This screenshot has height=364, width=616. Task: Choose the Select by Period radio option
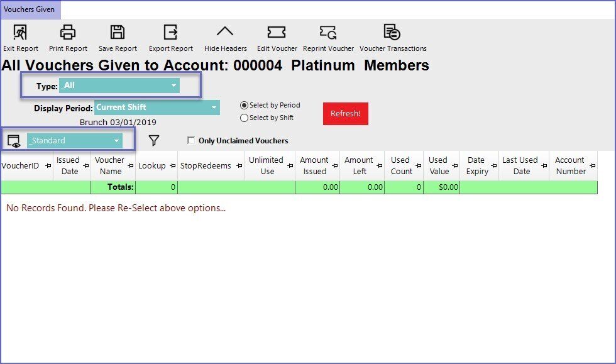pyautogui.click(x=245, y=105)
